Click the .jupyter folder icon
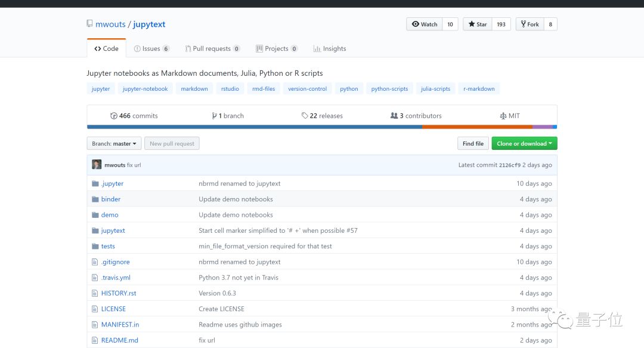This screenshot has width=644, height=348. click(95, 183)
